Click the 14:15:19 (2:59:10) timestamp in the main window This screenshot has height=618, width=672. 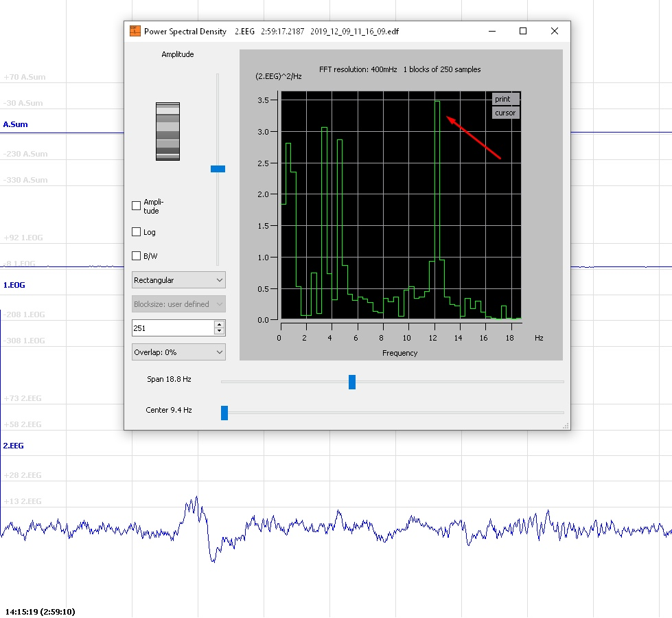(40, 612)
